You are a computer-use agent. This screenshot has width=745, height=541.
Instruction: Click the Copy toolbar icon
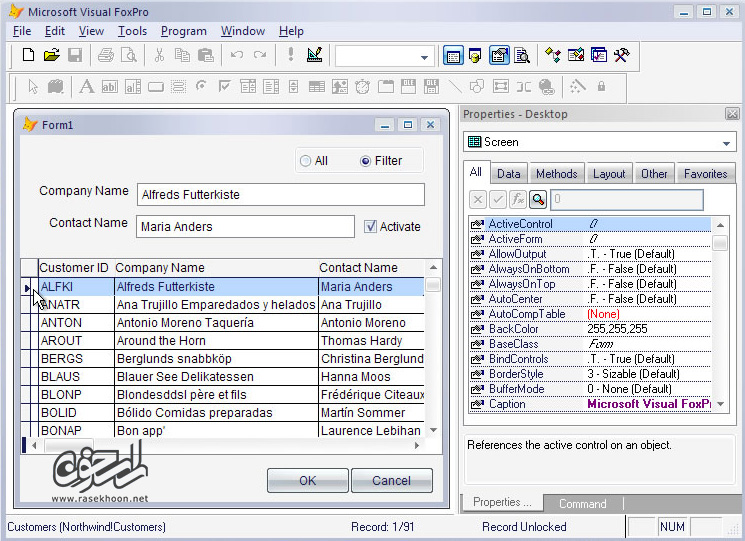point(182,55)
